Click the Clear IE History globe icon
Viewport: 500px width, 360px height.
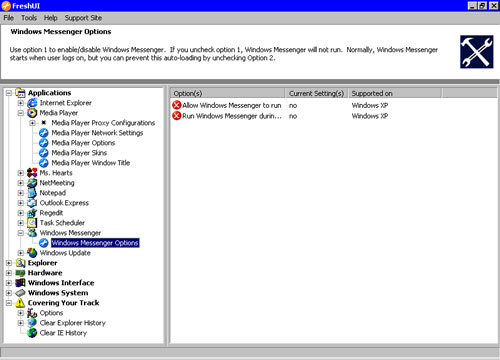pos(32,333)
